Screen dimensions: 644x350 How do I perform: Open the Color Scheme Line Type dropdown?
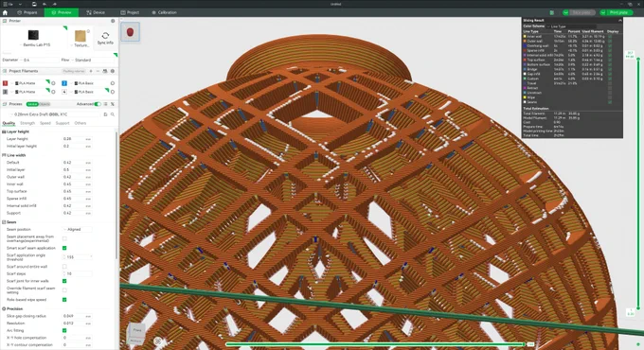pyautogui.click(x=572, y=26)
